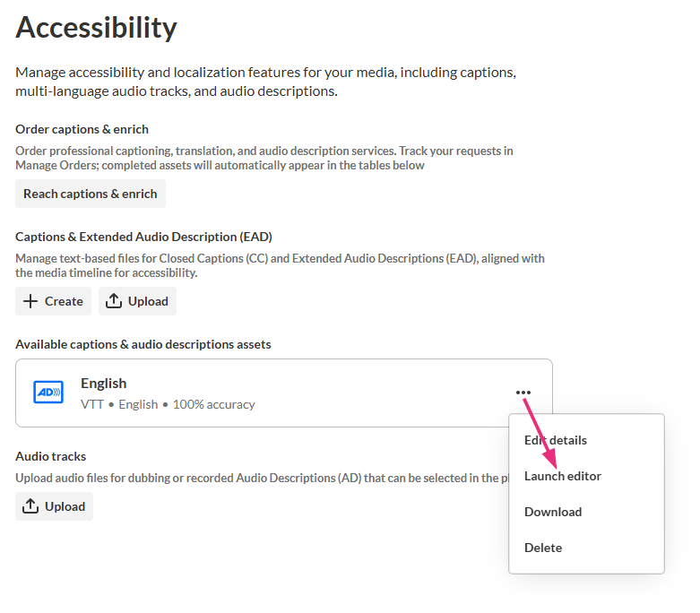
Task: Choose Edit details from the context menu
Action: (x=556, y=440)
